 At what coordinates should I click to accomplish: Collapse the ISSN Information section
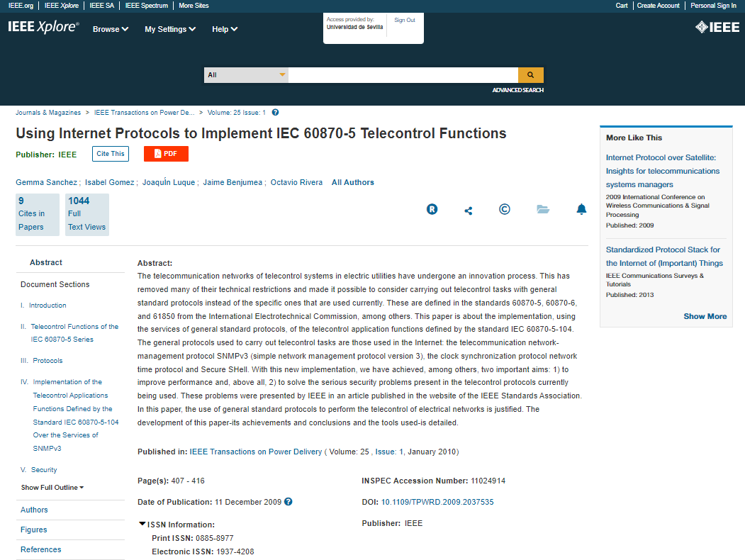142,525
